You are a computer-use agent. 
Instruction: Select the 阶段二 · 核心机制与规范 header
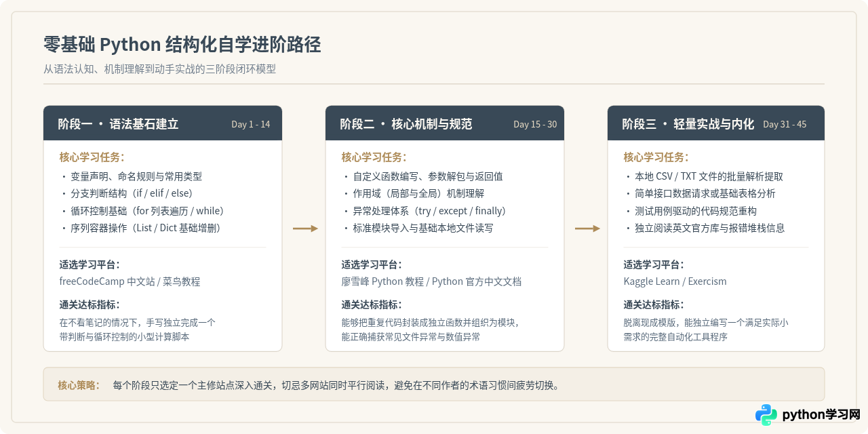(x=445, y=123)
